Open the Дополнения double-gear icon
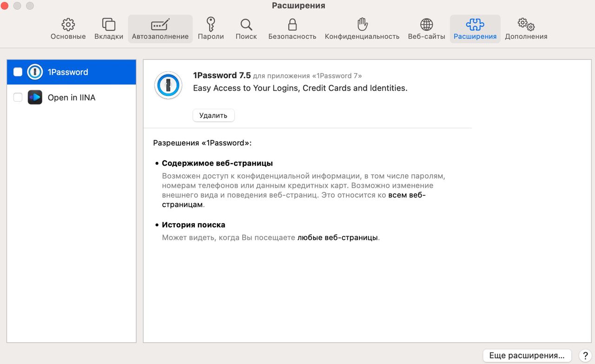The width and height of the screenshot is (595, 364). click(526, 24)
